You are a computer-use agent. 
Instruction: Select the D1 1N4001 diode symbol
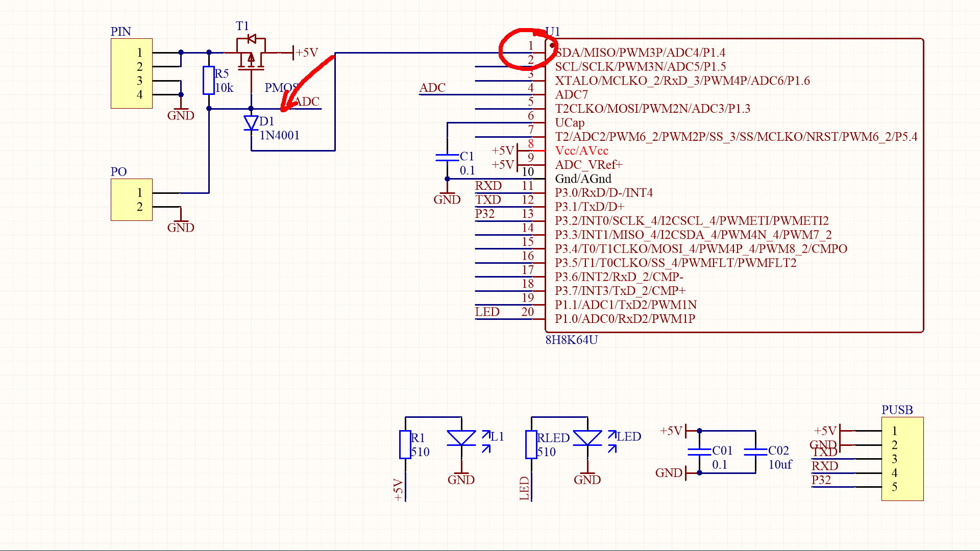(x=251, y=123)
